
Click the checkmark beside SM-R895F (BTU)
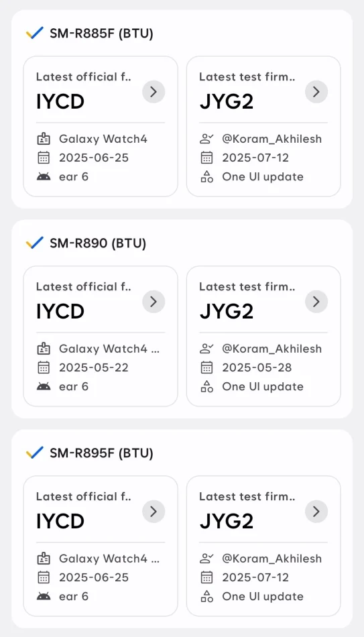pyautogui.click(x=35, y=453)
